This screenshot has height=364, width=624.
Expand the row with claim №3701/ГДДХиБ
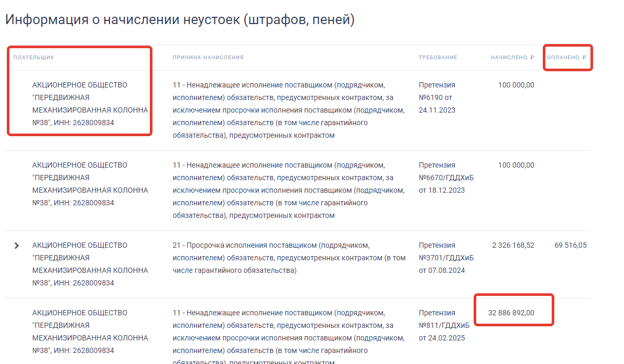point(17,246)
